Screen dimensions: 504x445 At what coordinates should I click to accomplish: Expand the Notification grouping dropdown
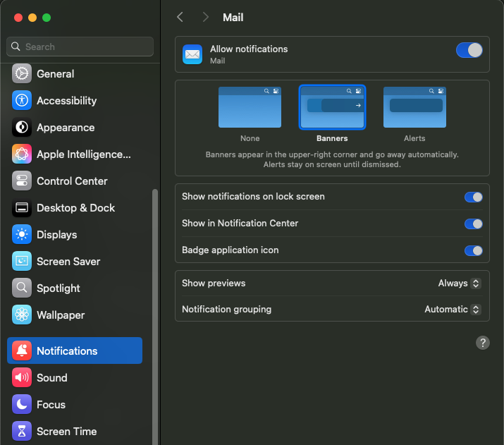(452, 310)
